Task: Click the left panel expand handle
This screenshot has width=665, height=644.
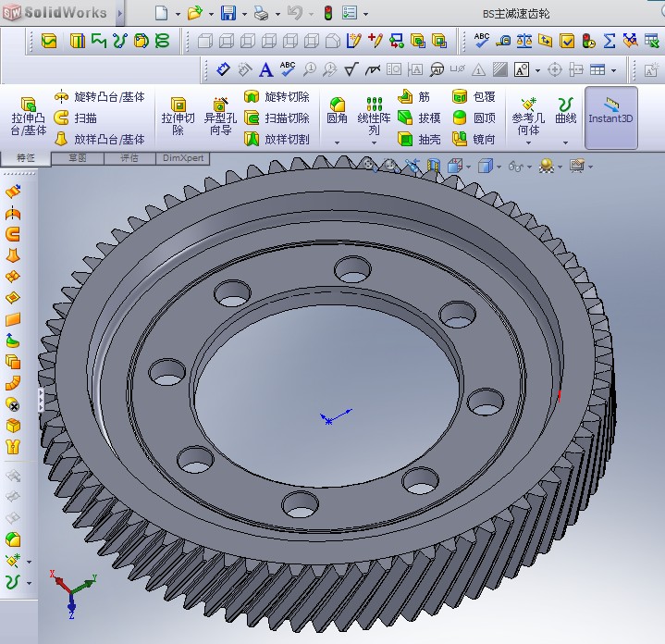Action: click(x=41, y=400)
